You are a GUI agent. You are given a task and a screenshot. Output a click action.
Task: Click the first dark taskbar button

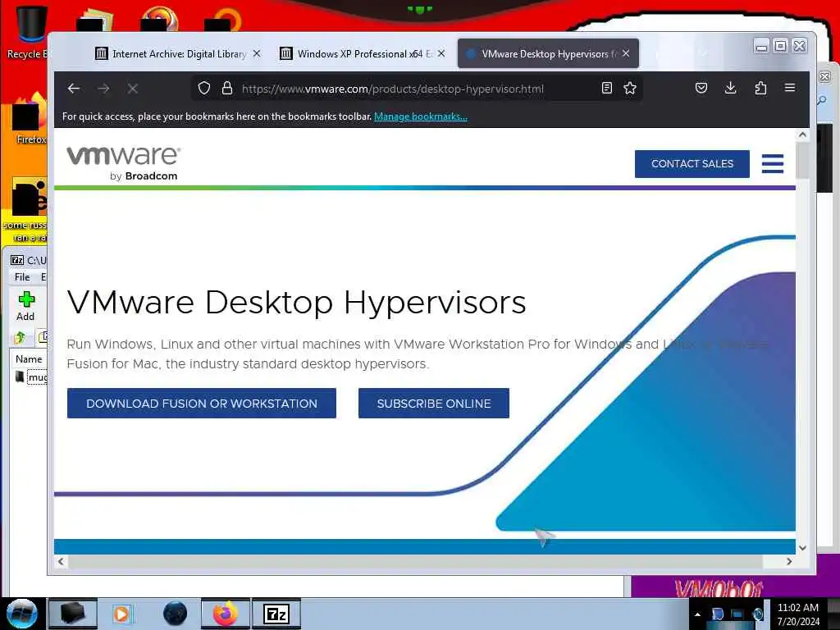tap(73, 614)
